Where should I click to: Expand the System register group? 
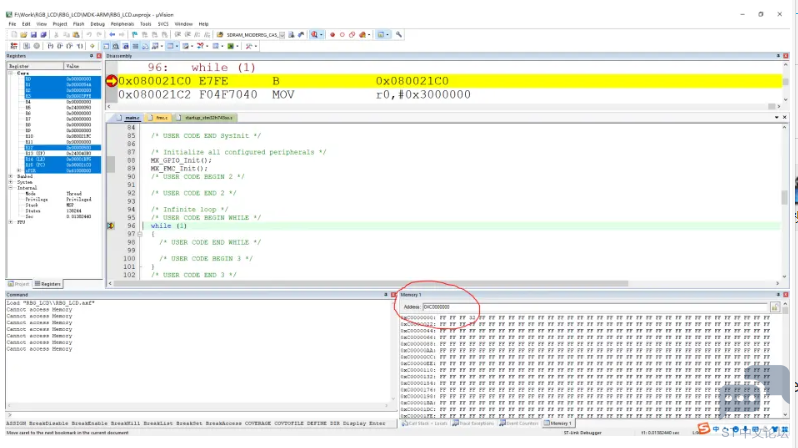coord(11,182)
